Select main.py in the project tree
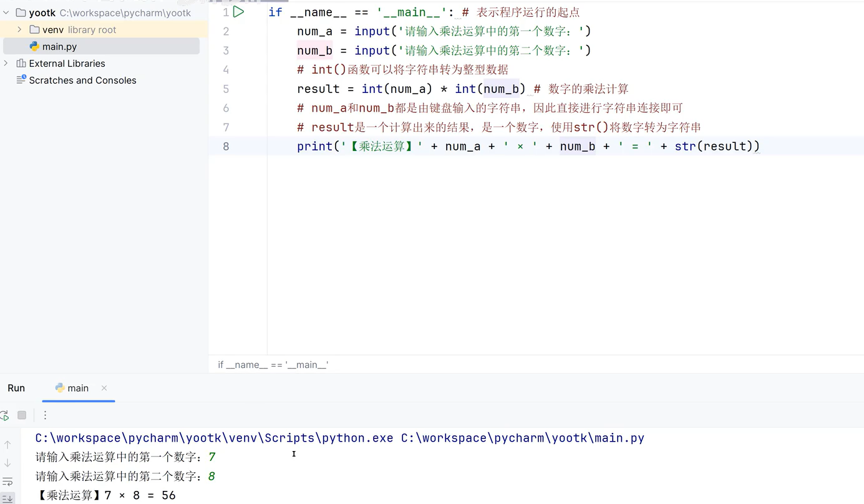864x504 pixels. pyautogui.click(x=101, y=46)
